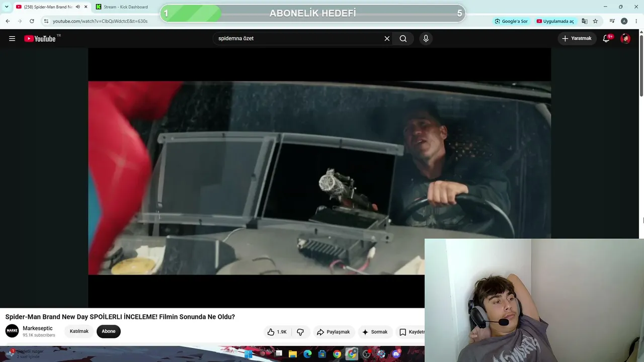This screenshot has width=644, height=362.
Task: Bookmark this page with the star
Action: click(595, 21)
